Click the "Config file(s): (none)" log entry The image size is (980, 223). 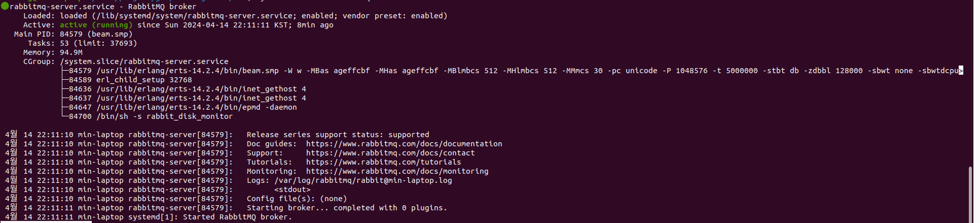pos(297,199)
